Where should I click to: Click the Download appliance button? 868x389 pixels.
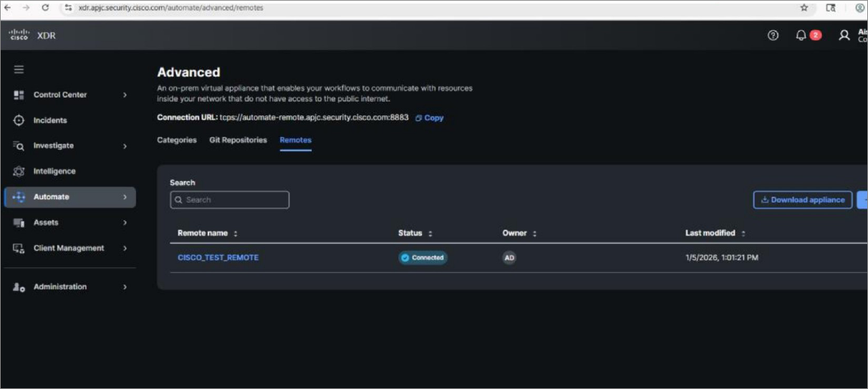803,200
